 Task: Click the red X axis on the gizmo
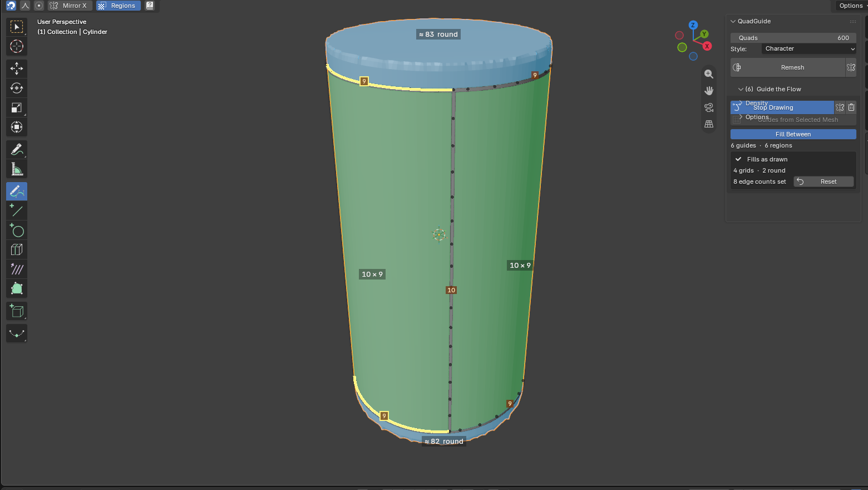pos(707,46)
